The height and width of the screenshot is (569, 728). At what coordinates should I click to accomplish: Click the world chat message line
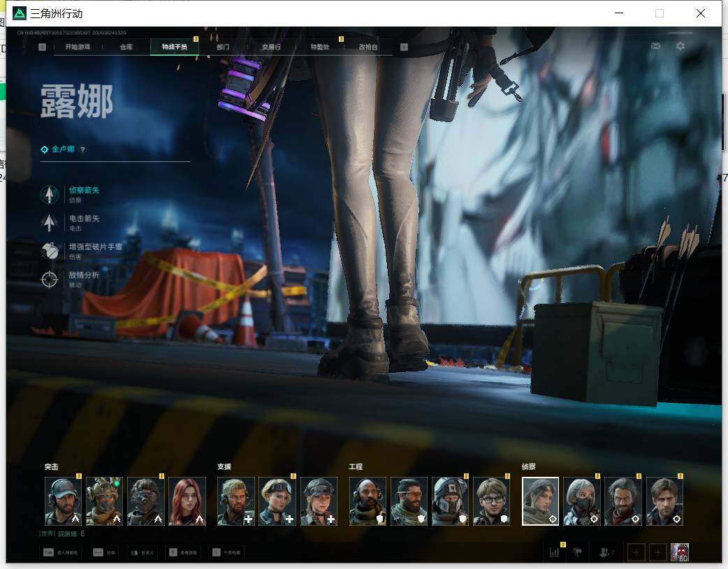[61, 533]
